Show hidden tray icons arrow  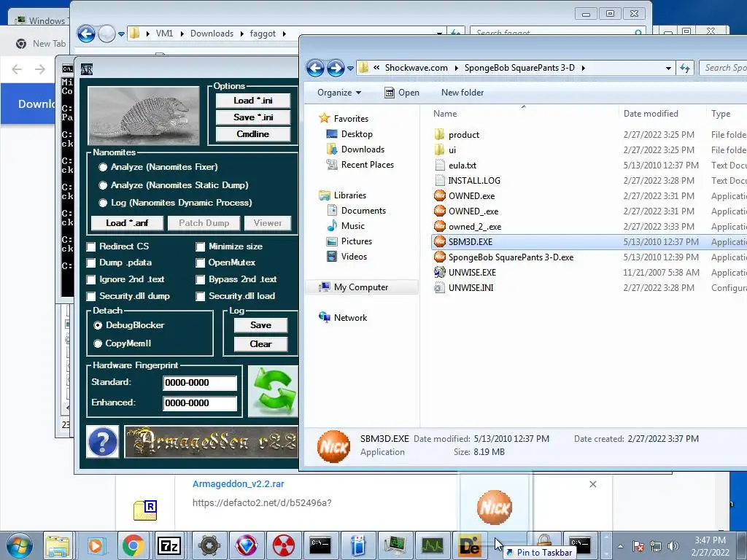(x=620, y=546)
